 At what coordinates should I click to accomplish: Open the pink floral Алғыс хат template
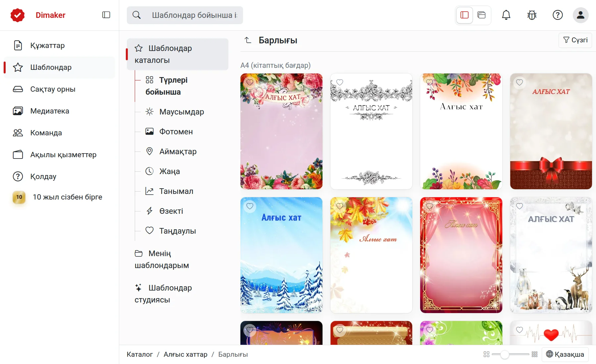tap(281, 131)
